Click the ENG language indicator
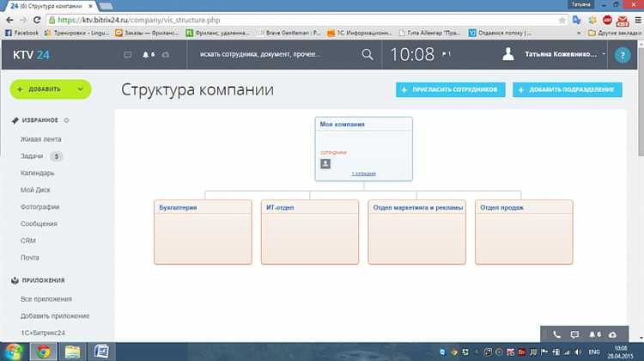Image resolution: width=644 pixels, height=361 pixels. click(594, 352)
